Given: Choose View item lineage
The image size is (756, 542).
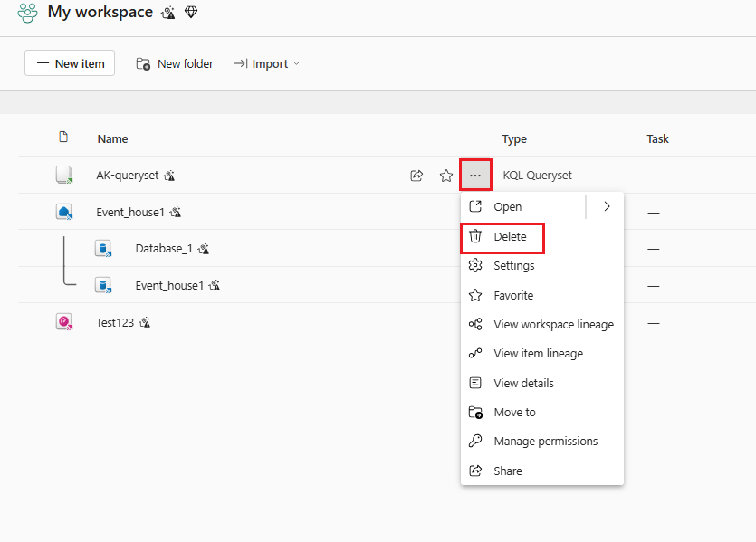Looking at the screenshot, I should [x=542, y=353].
